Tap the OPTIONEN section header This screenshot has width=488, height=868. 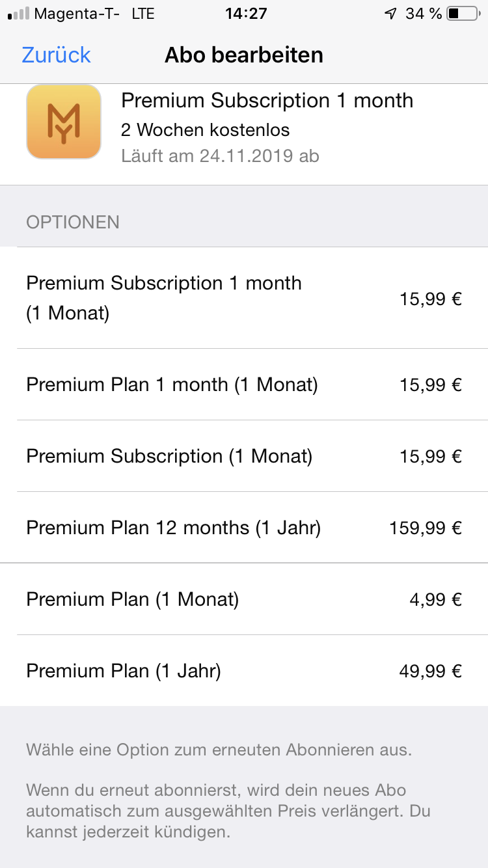click(x=73, y=223)
